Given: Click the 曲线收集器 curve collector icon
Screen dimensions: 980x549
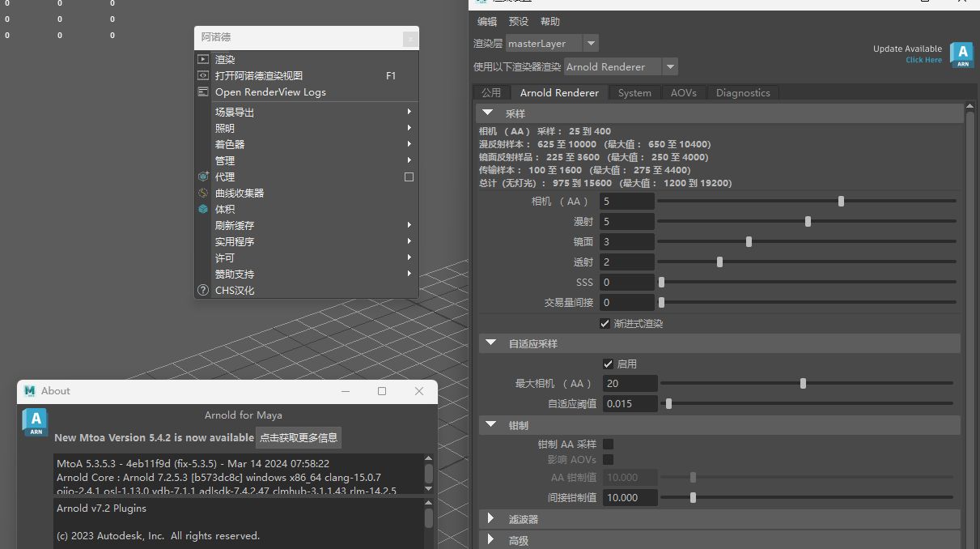Looking at the screenshot, I should coord(203,193).
